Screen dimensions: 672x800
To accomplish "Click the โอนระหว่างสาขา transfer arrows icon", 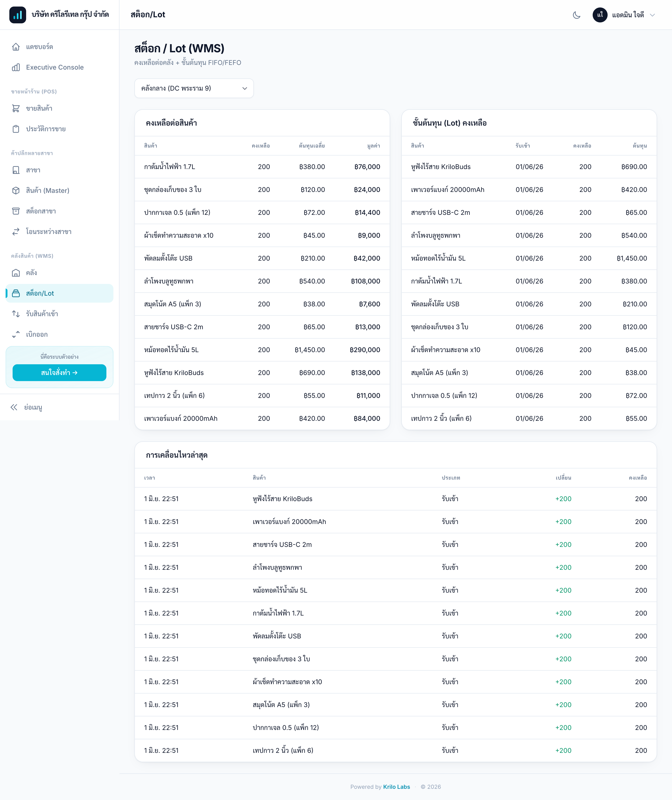I will 16,232.
